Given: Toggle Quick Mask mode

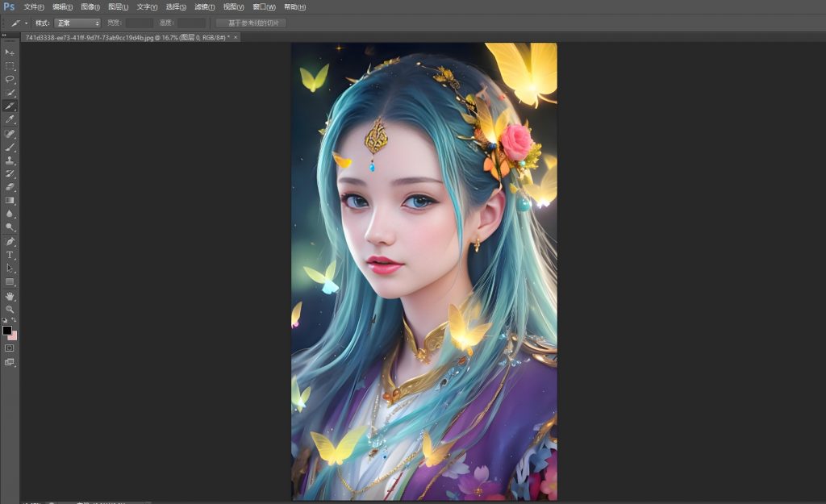Looking at the screenshot, I should (x=10, y=348).
